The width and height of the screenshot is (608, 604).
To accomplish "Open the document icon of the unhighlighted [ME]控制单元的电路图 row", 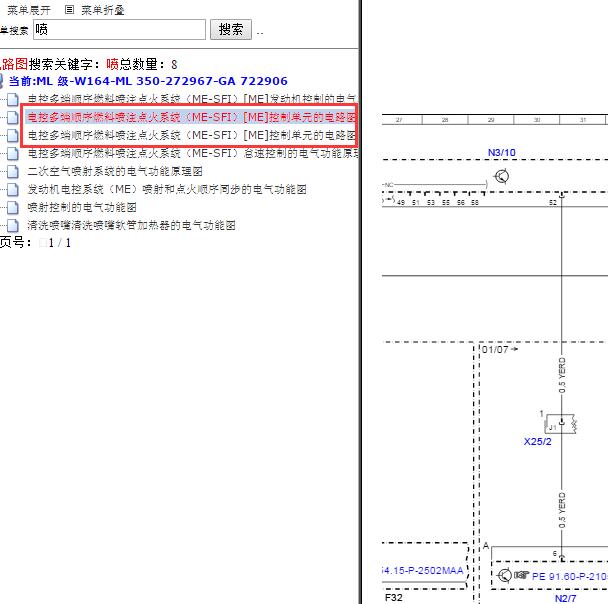I will (x=12, y=136).
